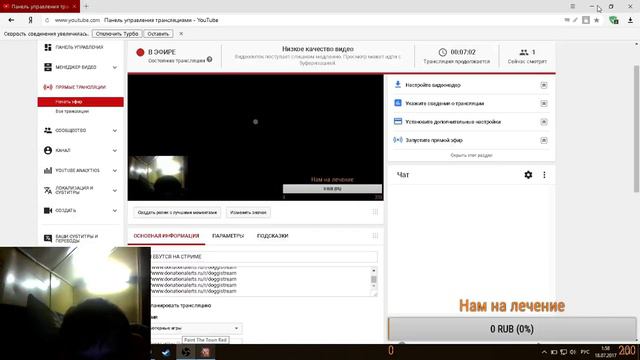The width and height of the screenshot is (640, 360).
Task: Click Отключить Турбо button
Action: (117, 34)
